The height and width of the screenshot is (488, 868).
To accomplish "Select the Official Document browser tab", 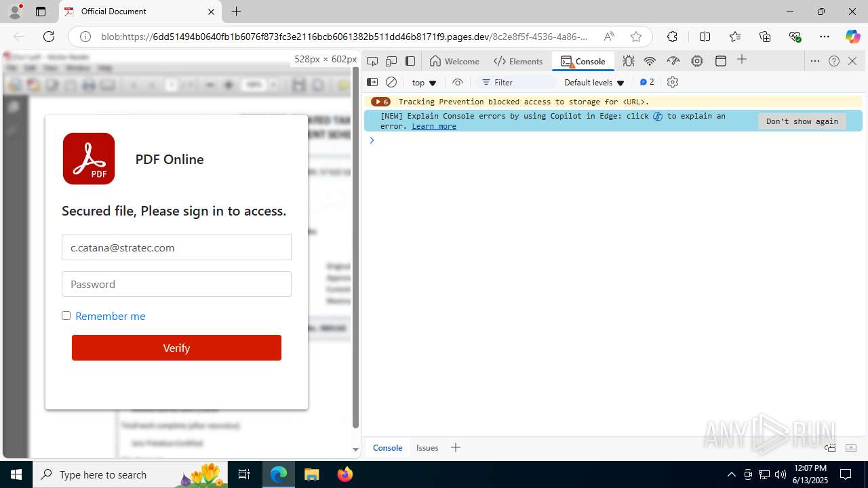I will tap(139, 12).
